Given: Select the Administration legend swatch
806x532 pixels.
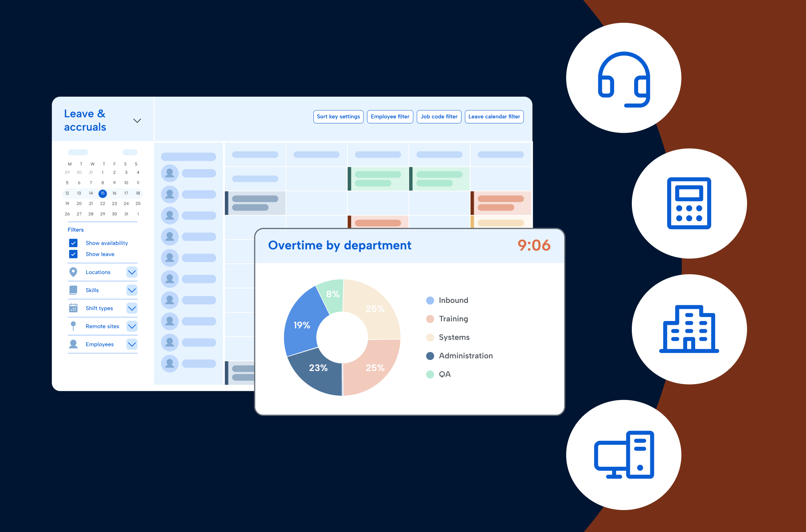Looking at the screenshot, I should pyautogui.click(x=430, y=356).
